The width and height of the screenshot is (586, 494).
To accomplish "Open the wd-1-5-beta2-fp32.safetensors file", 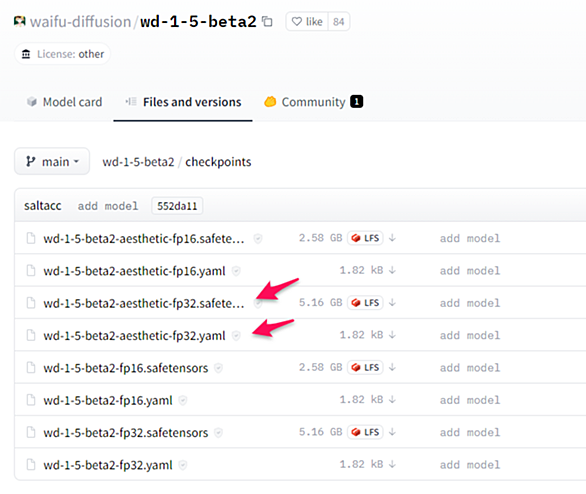I will (x=126, y=433).
